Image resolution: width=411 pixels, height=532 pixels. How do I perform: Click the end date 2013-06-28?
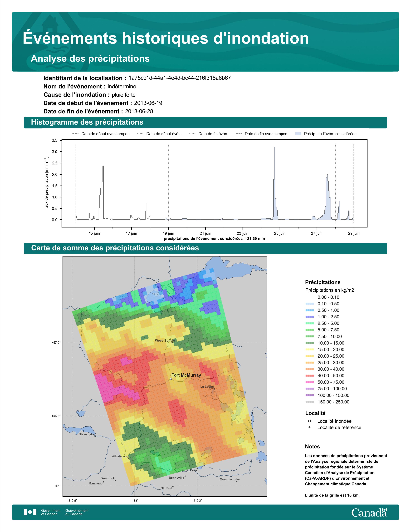tap(139, 111)
